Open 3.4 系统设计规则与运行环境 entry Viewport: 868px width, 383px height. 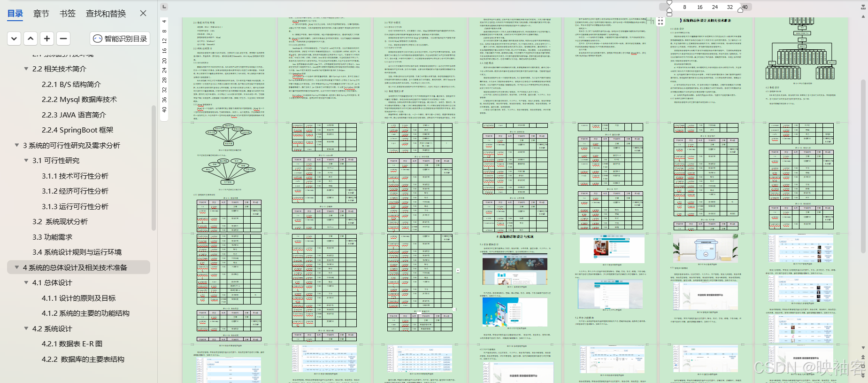(77, 252)
